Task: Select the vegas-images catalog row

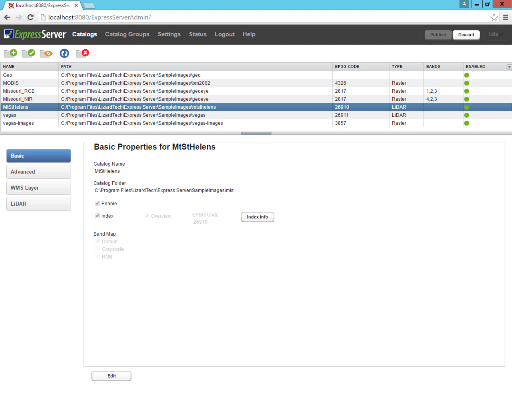Action: click(256, 123)
